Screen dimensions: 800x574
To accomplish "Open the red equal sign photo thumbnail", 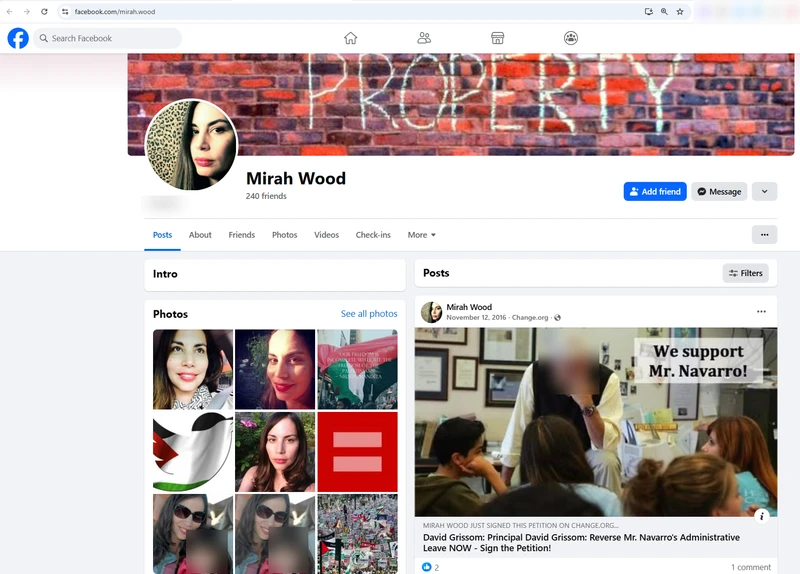I will 357,452.
